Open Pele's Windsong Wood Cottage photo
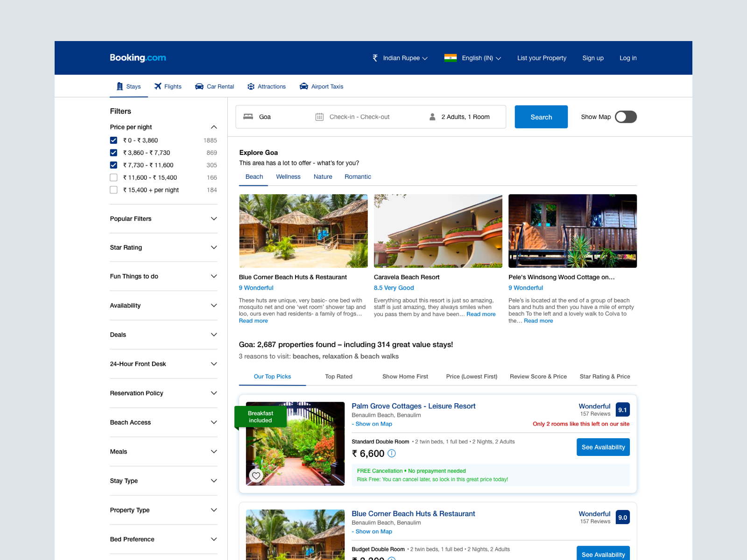 pyautogui.click(x=573, y=231)
